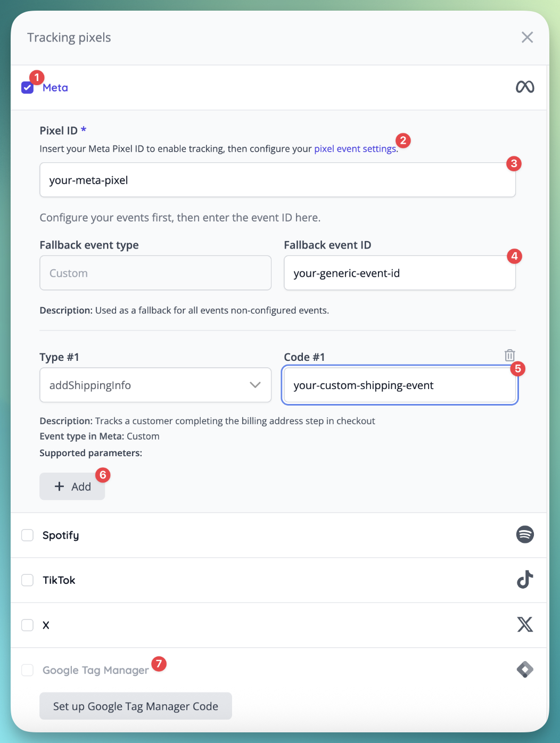Delete event #1 with the trash icon

(x=509, y=356)
